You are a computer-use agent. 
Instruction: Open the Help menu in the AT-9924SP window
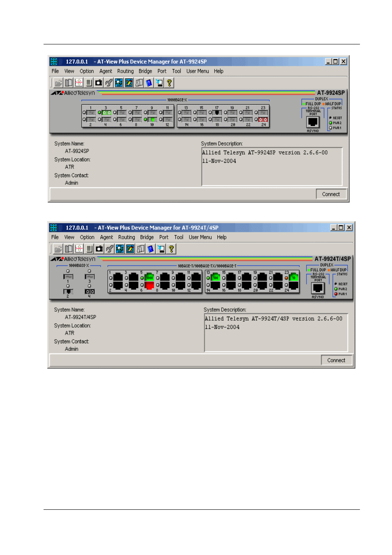pyautogui.click(x=219, y=71)
